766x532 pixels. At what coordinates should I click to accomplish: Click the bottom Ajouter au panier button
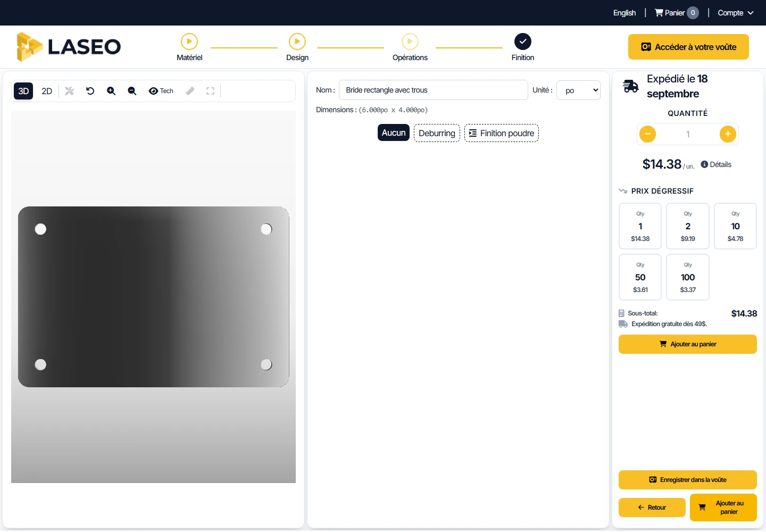(x=723, y=508)
